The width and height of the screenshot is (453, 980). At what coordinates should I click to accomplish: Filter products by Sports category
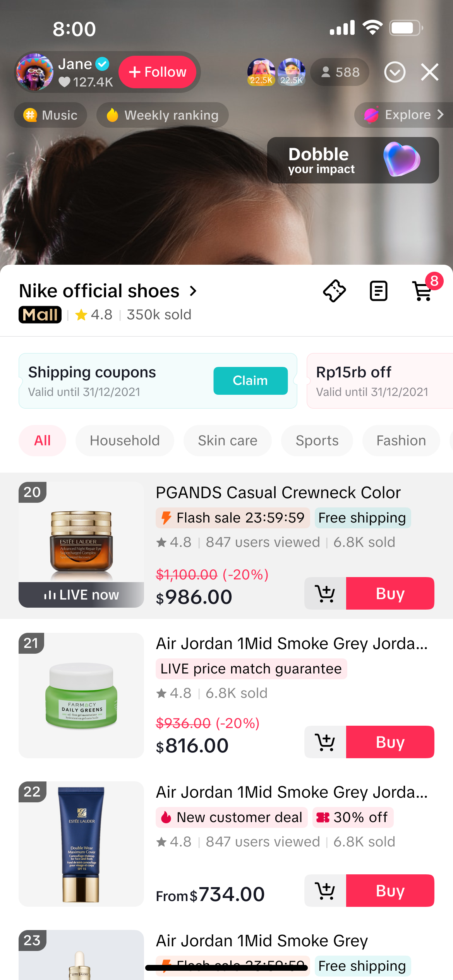(317, 440)
